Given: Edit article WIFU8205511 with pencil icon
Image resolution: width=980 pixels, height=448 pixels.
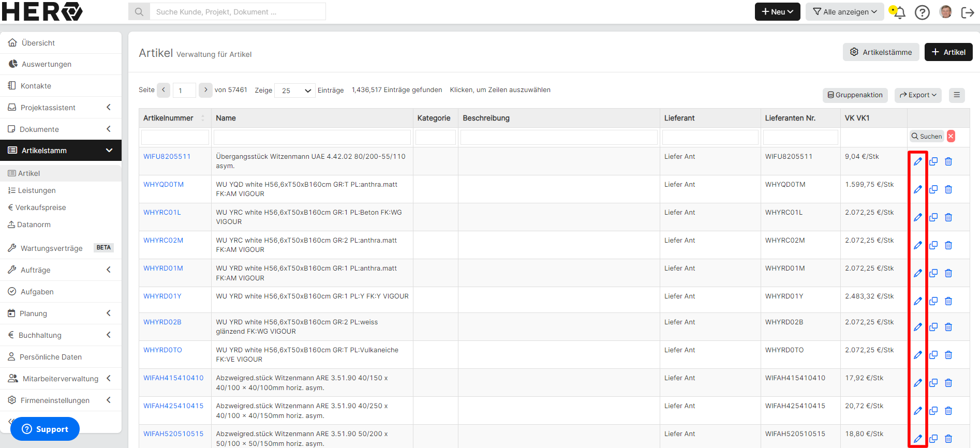Looking at the screenshot, I should point(918,161).
